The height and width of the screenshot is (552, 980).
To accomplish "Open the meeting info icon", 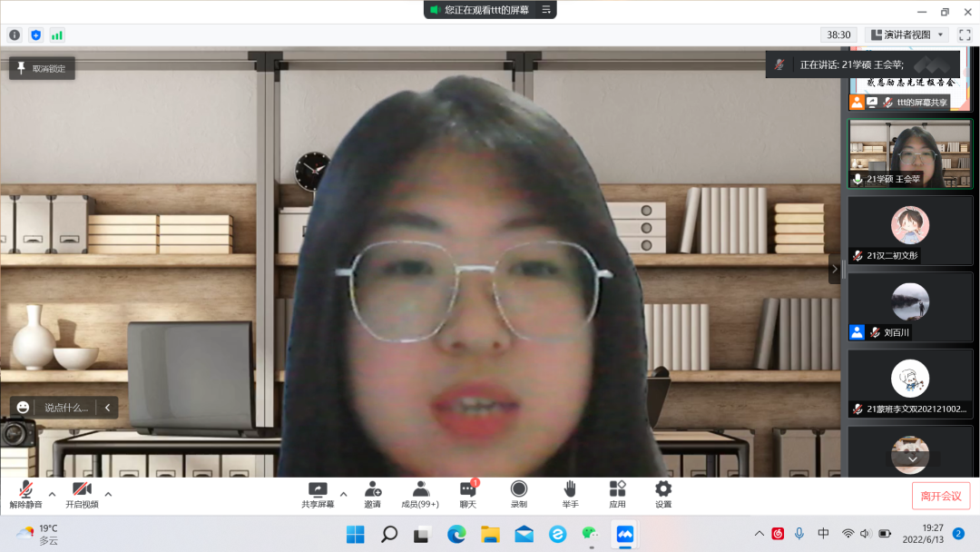I will (x=15, y=35).
